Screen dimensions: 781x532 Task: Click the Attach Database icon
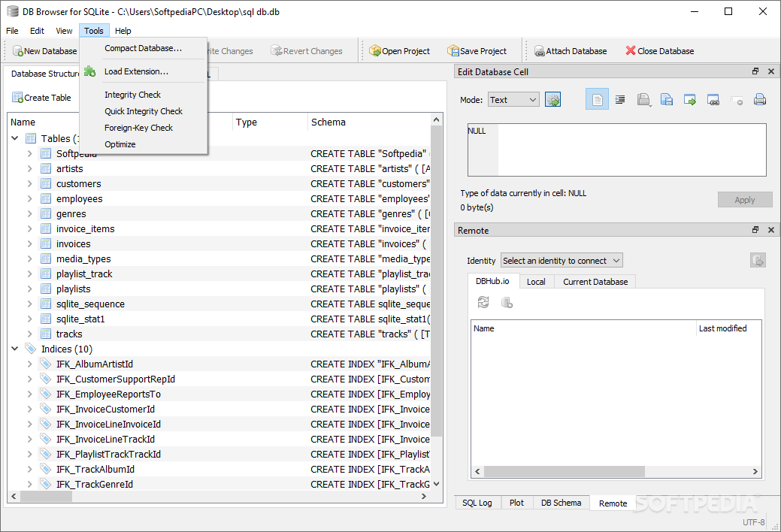[539, 51]
